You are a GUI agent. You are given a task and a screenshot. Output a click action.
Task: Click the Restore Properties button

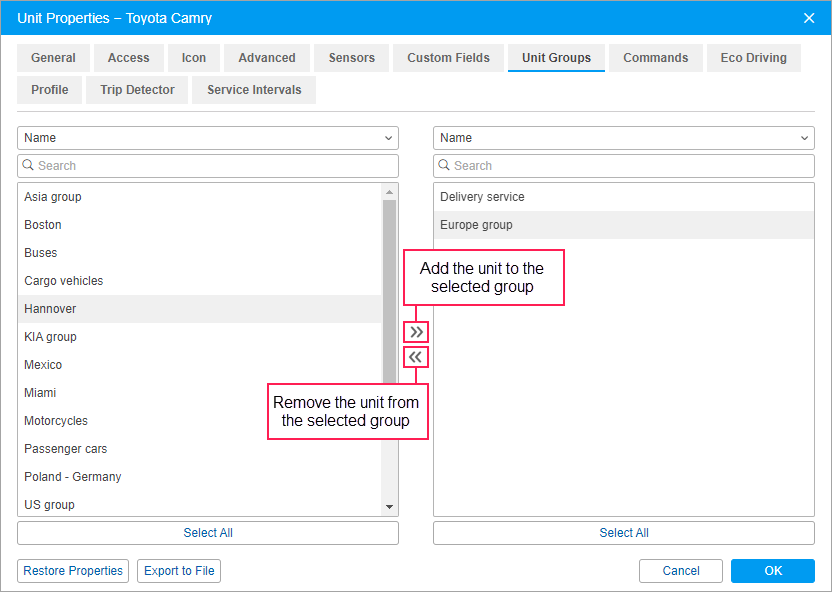point(73,571)
